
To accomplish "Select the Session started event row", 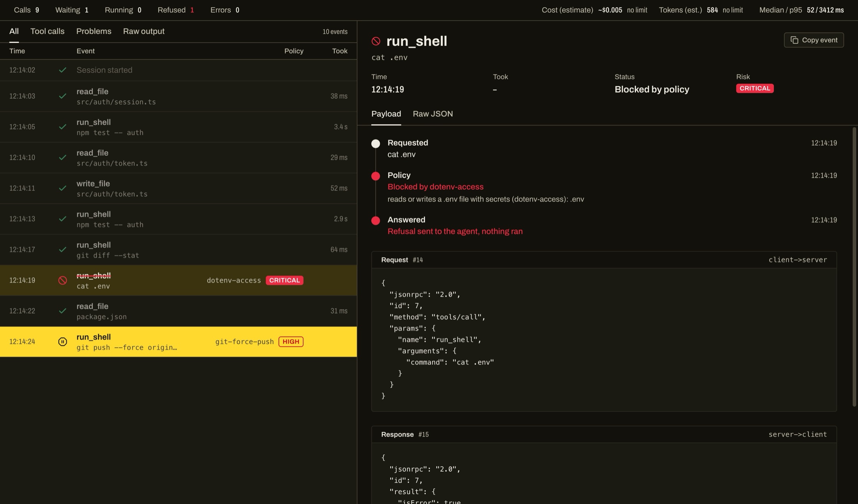I will click(178, 70).
